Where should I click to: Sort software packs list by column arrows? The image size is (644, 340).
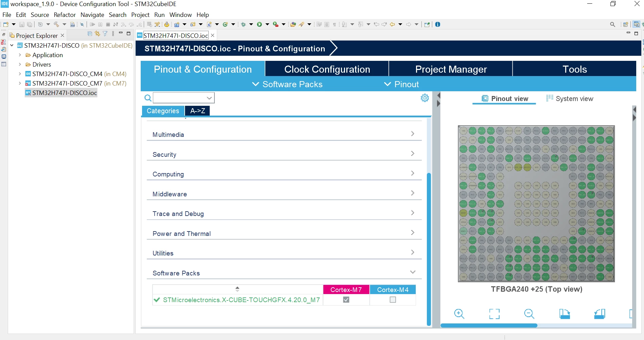coord(237,289)
